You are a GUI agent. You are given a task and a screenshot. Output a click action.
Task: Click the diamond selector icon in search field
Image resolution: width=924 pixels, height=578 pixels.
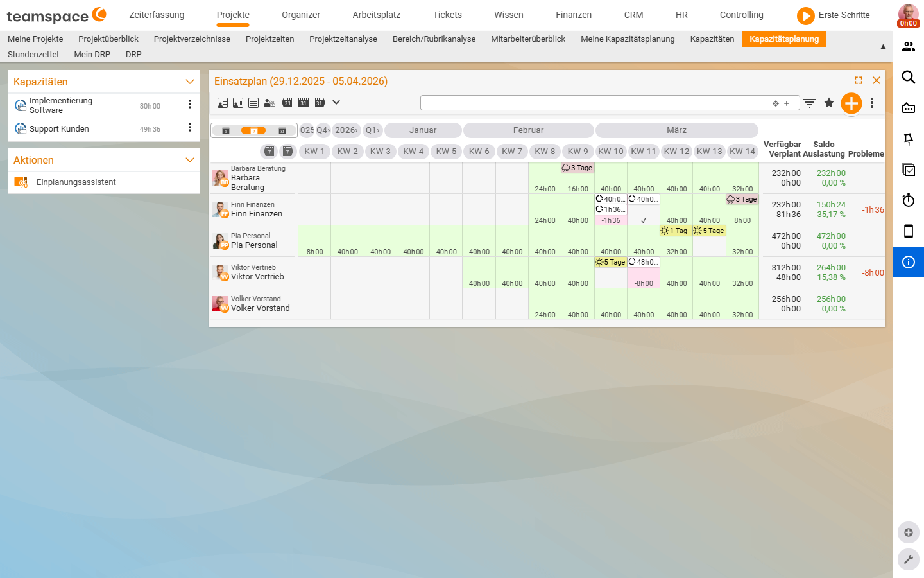tap(776, 103)
